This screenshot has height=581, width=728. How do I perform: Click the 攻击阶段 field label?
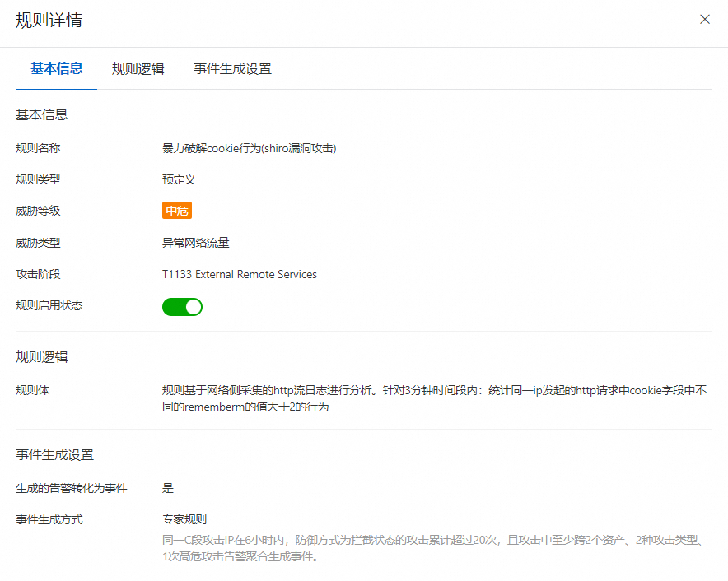coord(38,274)
